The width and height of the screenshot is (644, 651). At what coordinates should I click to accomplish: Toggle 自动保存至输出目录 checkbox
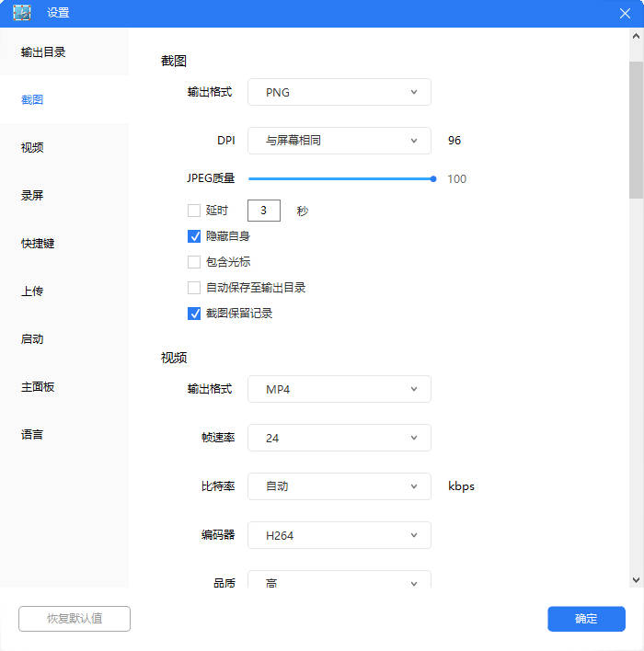click(194, 288)
